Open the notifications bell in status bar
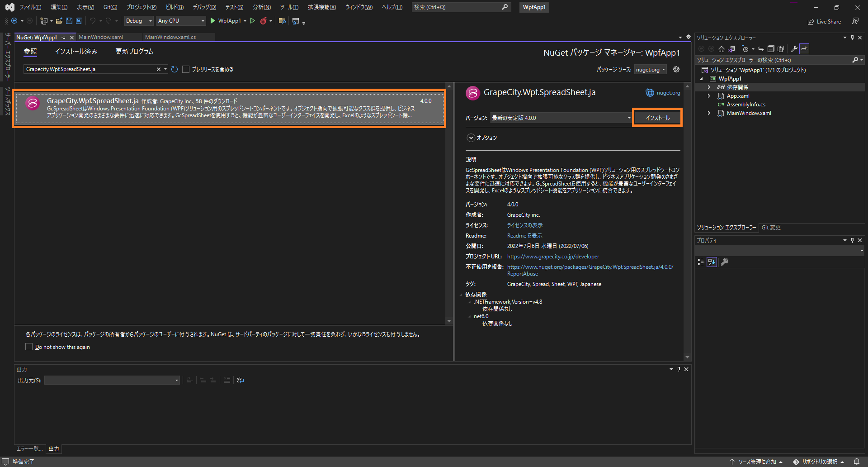 click(x=857, y=462)
